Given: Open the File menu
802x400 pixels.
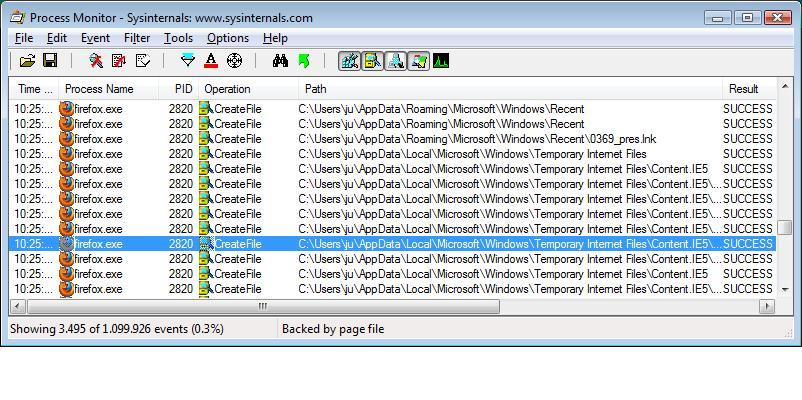Looking at the screenshot, I should click(x=24, y=38).
